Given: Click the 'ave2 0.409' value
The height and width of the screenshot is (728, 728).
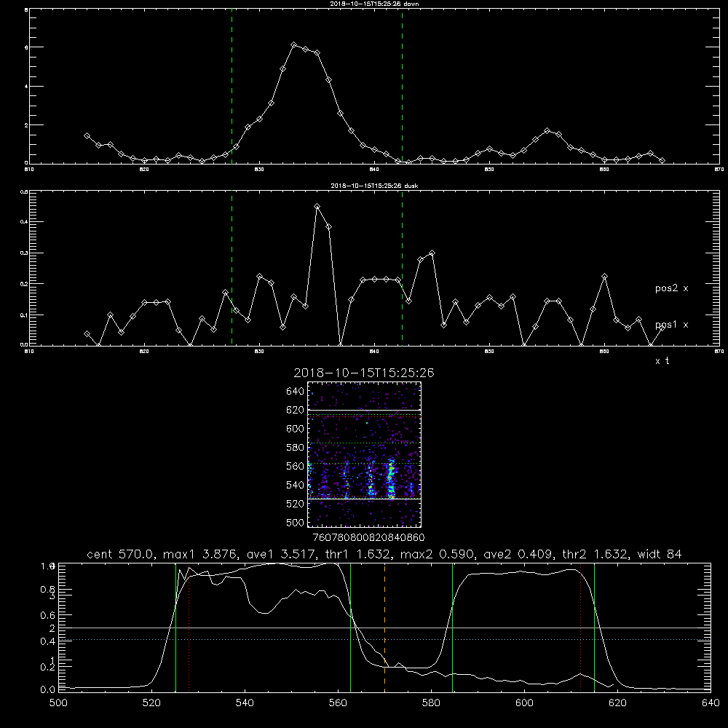Looking at the screenshot, I should pos(519,554).
